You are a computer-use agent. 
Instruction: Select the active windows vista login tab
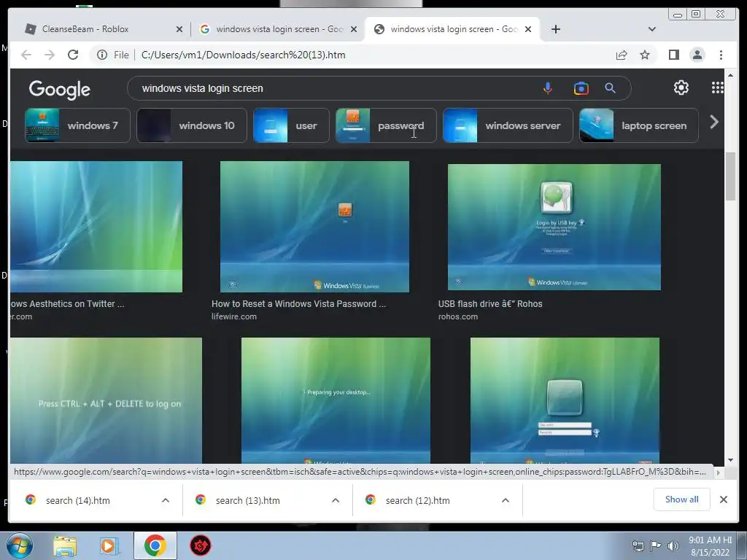click(x=452, y=29)
